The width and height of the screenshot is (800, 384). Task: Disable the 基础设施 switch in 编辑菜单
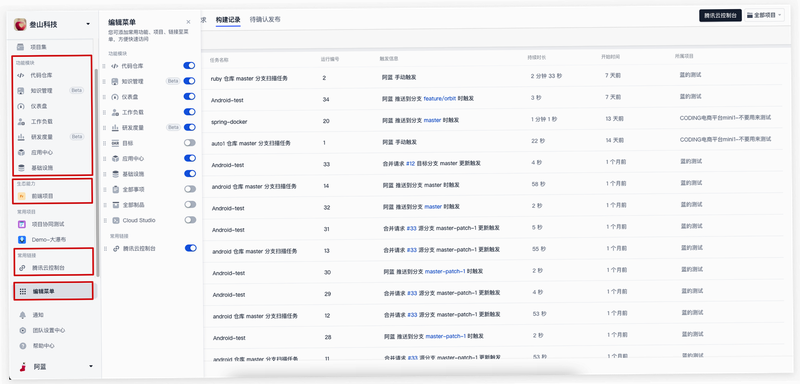click(x=189, y=173)
